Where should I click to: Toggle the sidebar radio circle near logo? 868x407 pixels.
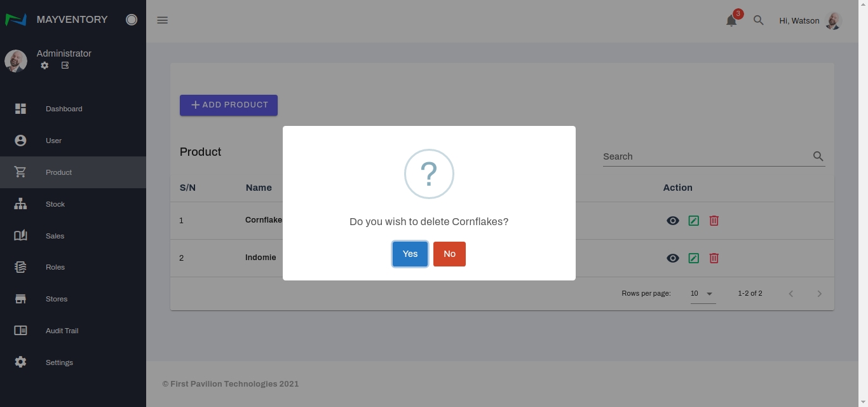pos(132,20)
